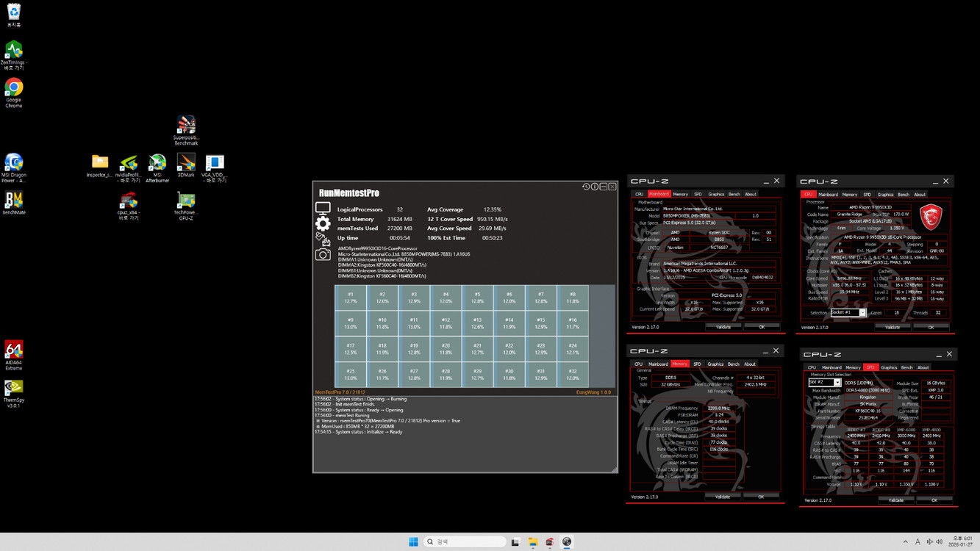Screen dimensions: 980x551
Task: Open TechPowerUp GPU-Z desktop icon
Action: 186,206
